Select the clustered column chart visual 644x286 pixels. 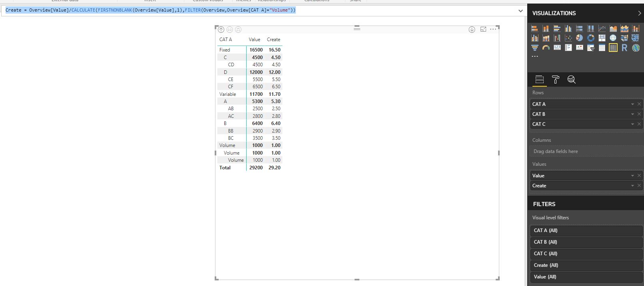pyautogui.click(x=568, y=28)
